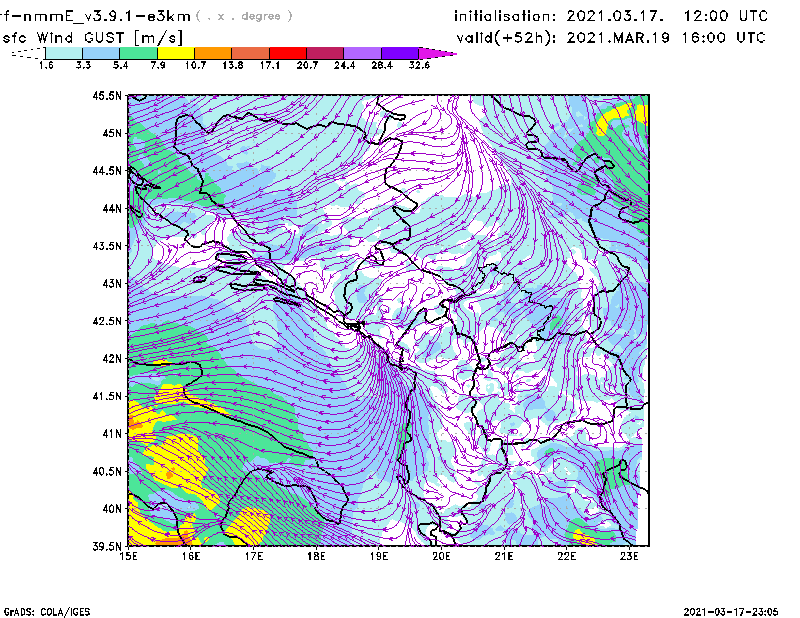Click the 18E longitude label
Screen dimensions: 800x618
point(316,556)
